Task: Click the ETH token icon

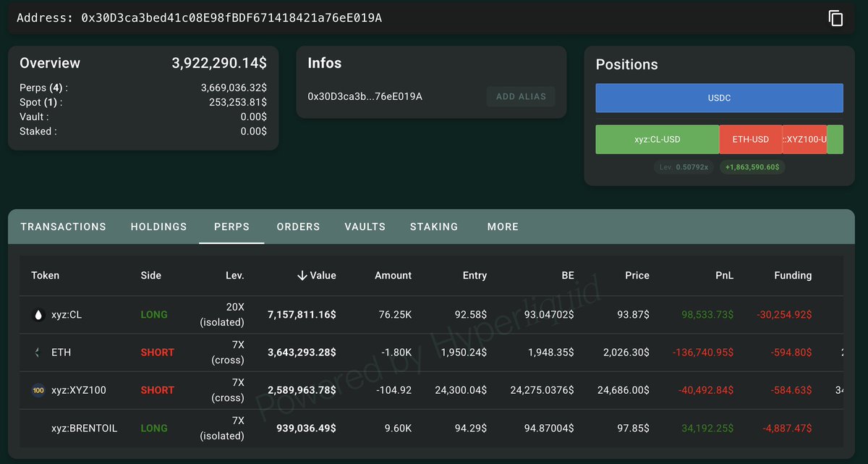Action: [38, 353]
